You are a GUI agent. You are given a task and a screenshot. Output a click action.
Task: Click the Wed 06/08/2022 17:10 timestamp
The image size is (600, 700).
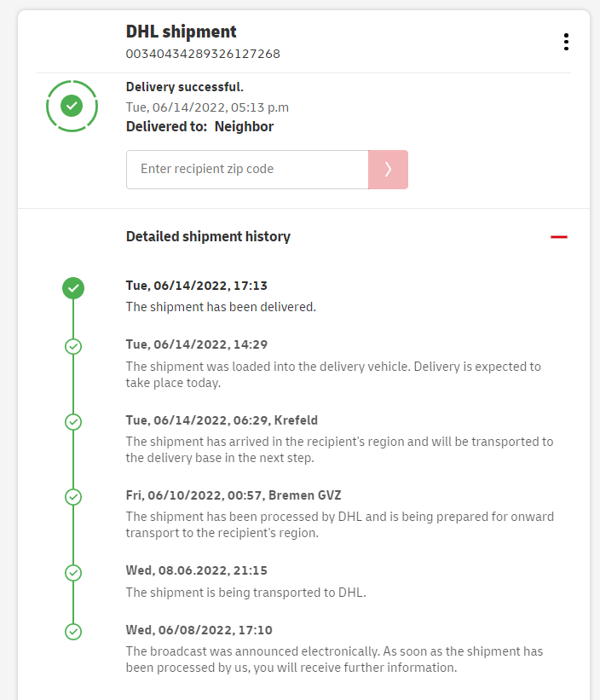click(199, 630)
